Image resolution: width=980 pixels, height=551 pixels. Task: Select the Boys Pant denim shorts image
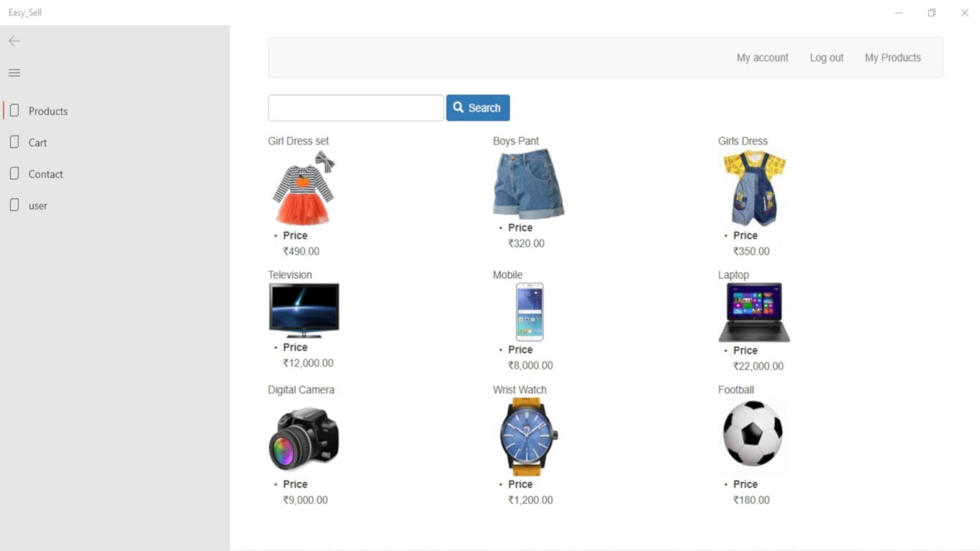pyautogui.click(x=529, y=184)
